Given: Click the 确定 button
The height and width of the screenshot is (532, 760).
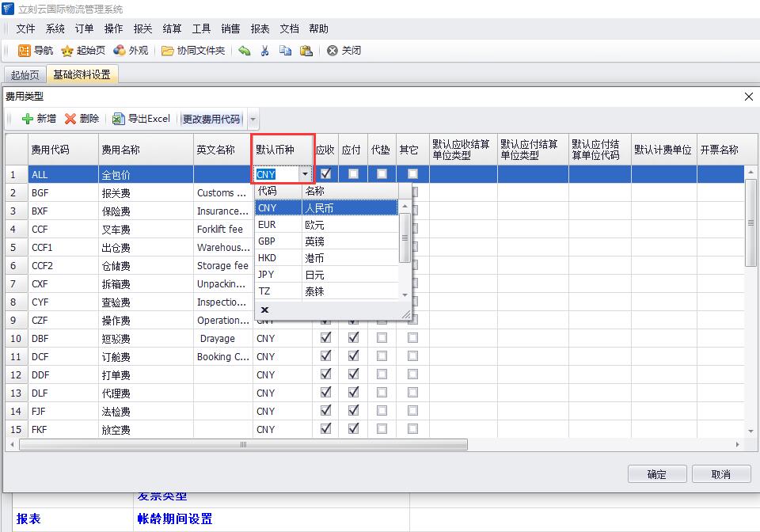Looking at the screenshot, I should coord(656,474).
